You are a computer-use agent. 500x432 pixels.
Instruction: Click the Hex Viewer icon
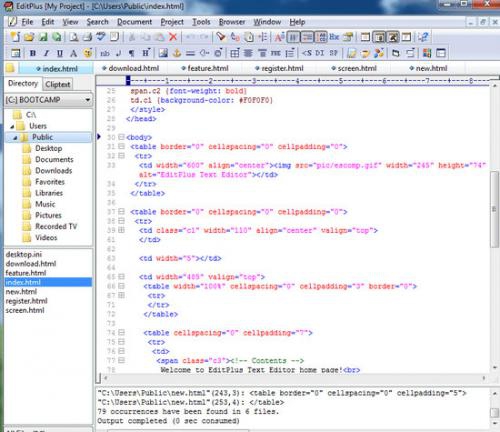(x=334, y=37)
